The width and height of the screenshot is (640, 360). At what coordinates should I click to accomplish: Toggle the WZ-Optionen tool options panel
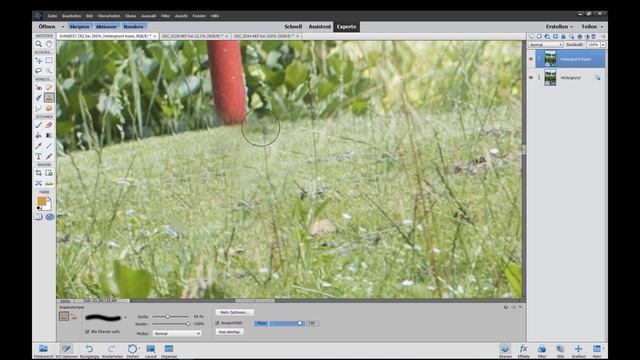[x=66, y=351]
